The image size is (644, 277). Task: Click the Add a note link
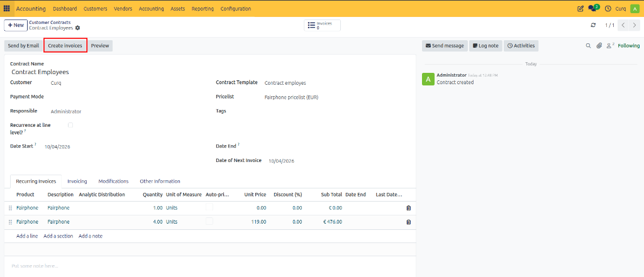(x=91, y=236)
